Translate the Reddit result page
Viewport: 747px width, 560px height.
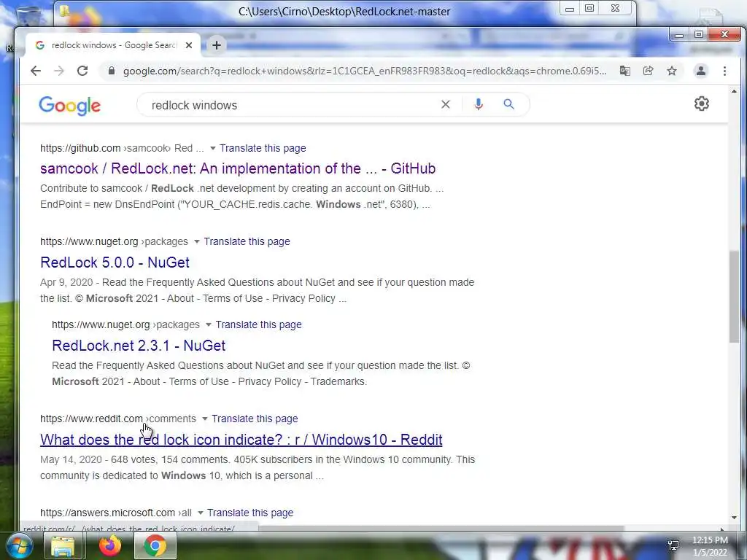coord(255,419)
